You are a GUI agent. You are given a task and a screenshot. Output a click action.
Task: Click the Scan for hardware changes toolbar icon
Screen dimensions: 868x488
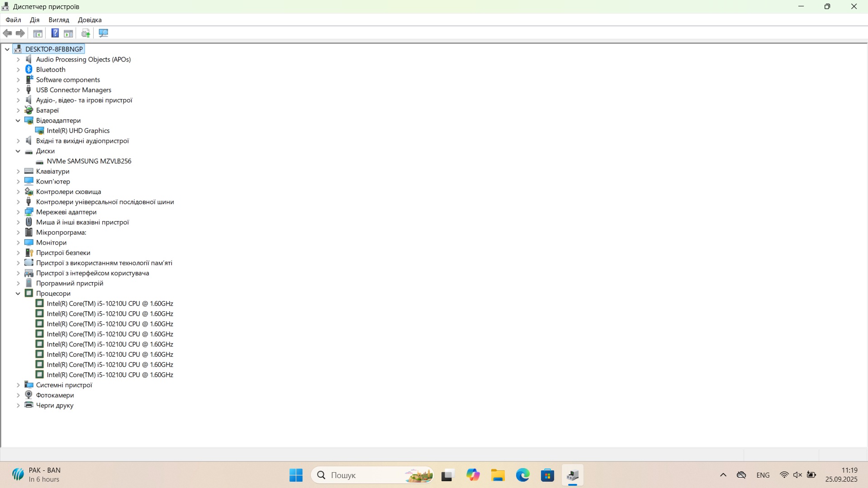point(104,33)
